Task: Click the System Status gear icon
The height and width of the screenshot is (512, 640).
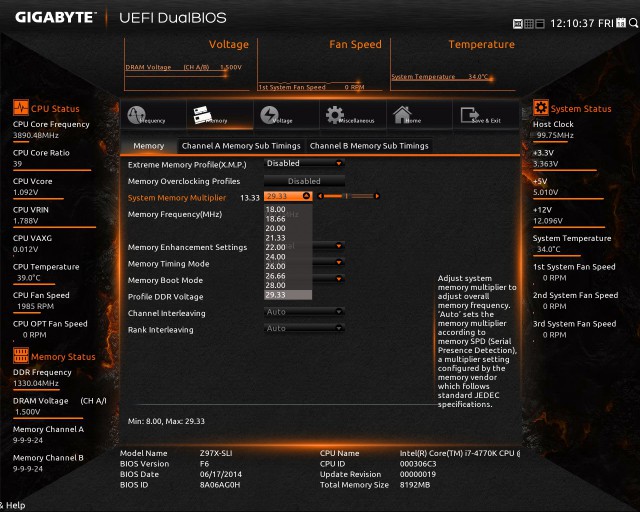Action: point(541,108)
